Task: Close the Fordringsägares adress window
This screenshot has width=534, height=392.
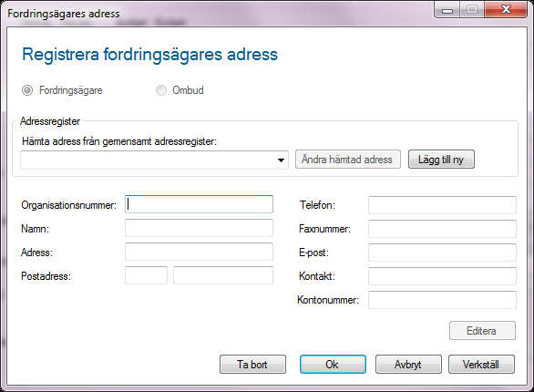Action: pos(506,9)
